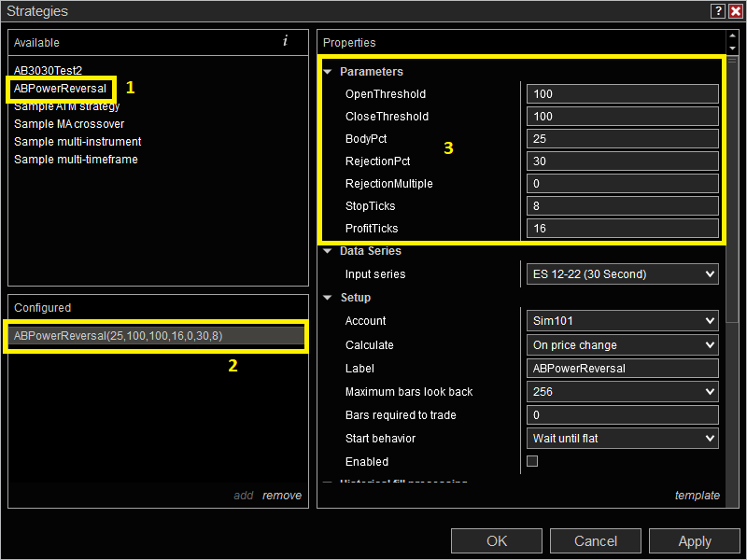Collapse the Setup section
The height and width of the screenshot is (560, 747).
pos(326,297)
